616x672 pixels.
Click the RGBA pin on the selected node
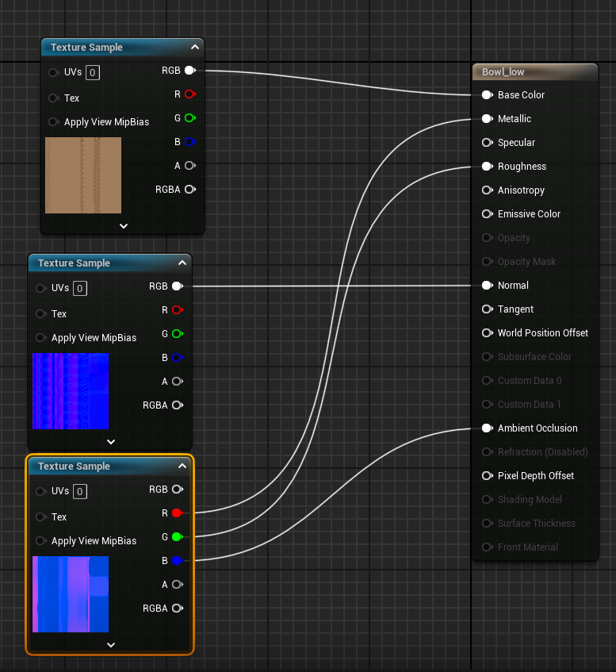pyautogui.click(x=178, y=609)
